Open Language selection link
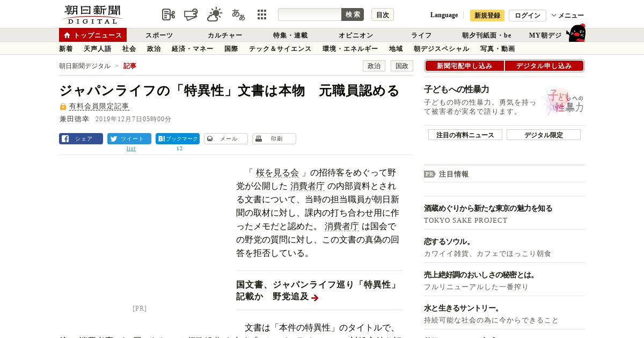 [x=444, y=15]
